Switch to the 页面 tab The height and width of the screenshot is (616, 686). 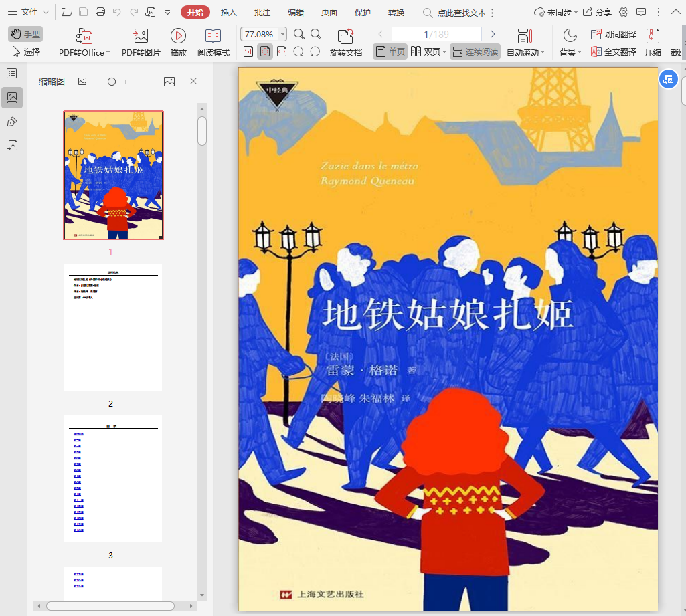click(329, 12)
